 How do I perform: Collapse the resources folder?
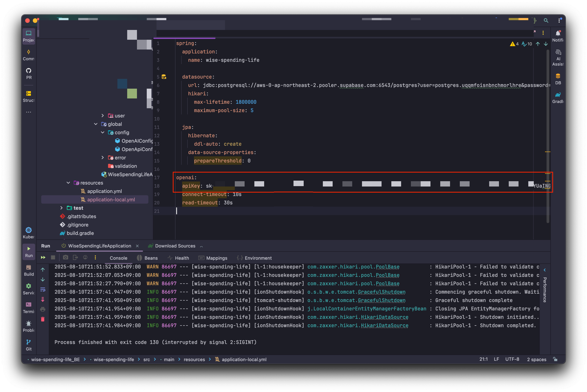pos(68,183)
